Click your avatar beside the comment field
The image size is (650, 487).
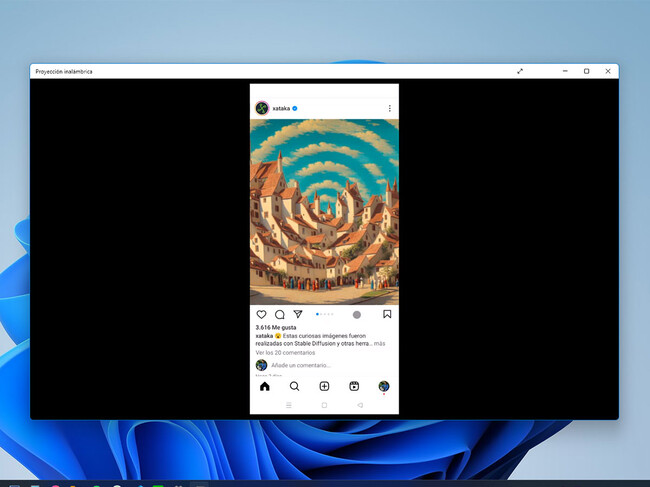click(x=261, y=365)
